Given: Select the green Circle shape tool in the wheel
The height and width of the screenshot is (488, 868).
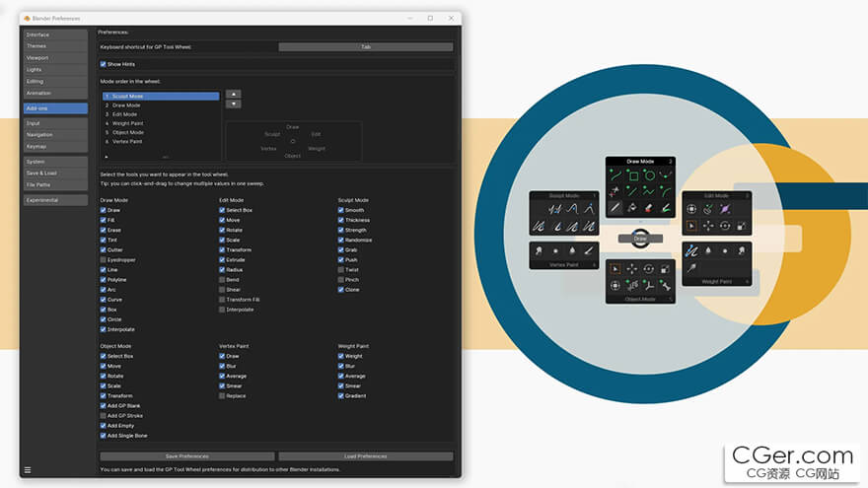Looking at the screenshot, I should click(x=650, y=175).
